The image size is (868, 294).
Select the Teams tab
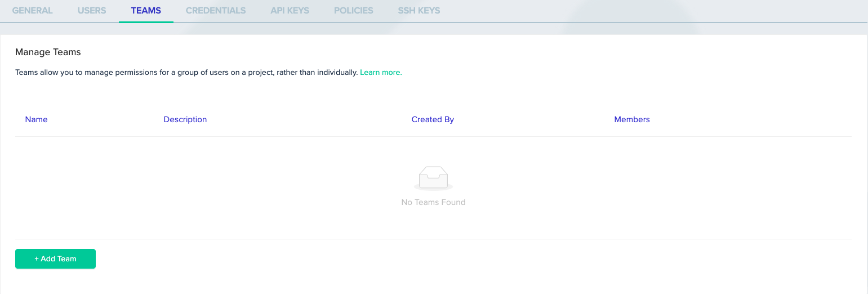(x=146, y=11)
